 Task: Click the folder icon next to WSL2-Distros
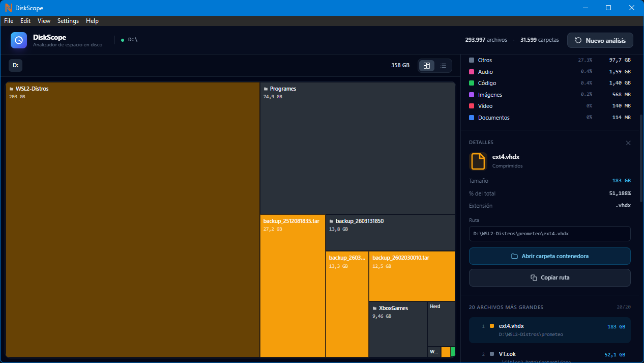pyautogui.click(x=12, y=89)
